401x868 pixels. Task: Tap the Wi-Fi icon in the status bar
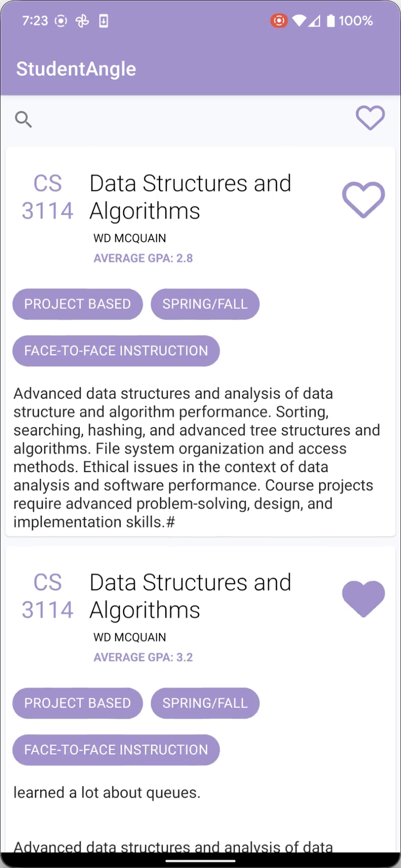click(298, 21)
